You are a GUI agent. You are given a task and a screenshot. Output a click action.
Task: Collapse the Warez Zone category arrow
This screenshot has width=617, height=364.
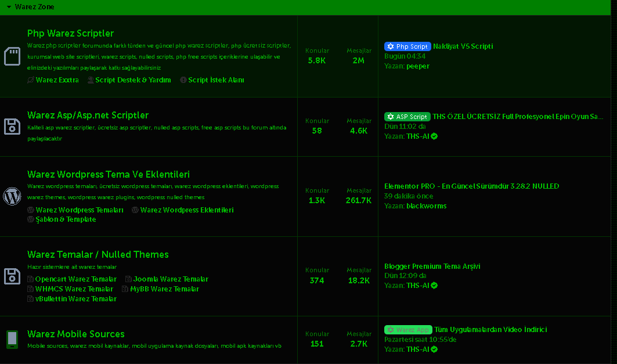(9, 7)
